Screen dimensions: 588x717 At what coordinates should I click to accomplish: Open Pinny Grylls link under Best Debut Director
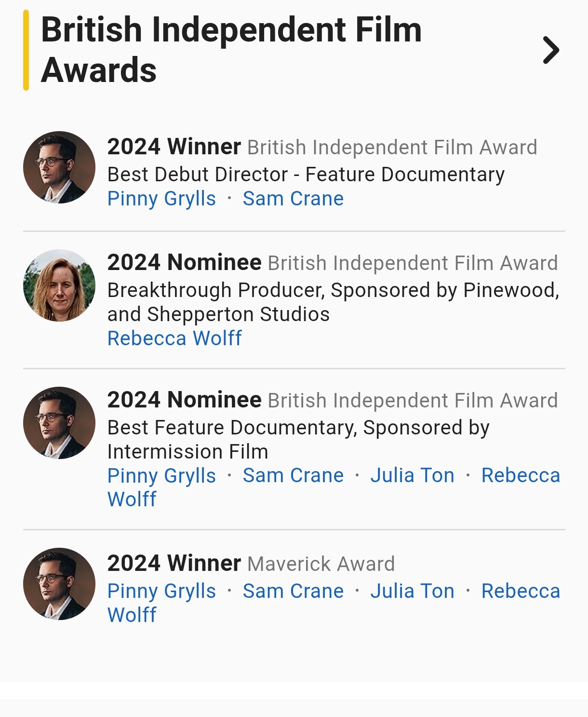[161, 199]
